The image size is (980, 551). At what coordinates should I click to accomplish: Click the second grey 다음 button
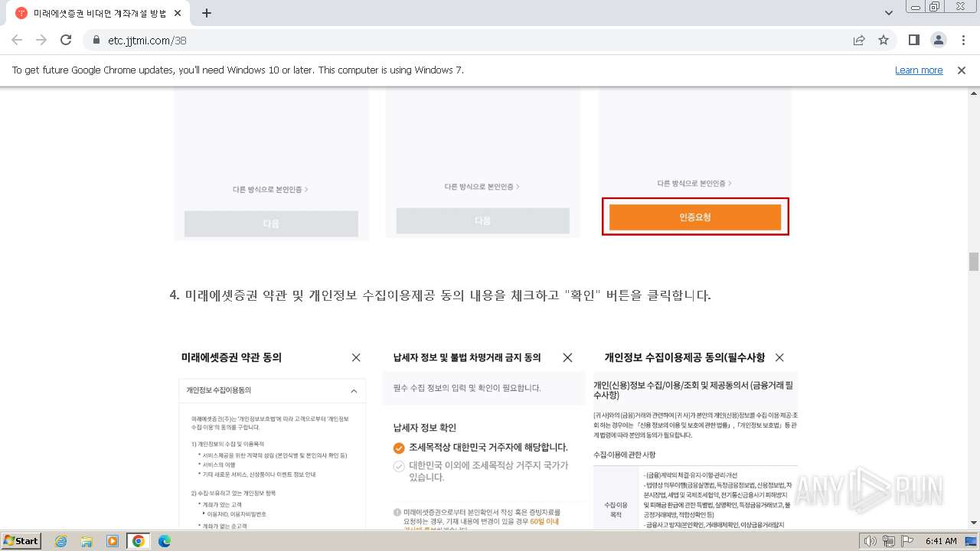(483, 220)
